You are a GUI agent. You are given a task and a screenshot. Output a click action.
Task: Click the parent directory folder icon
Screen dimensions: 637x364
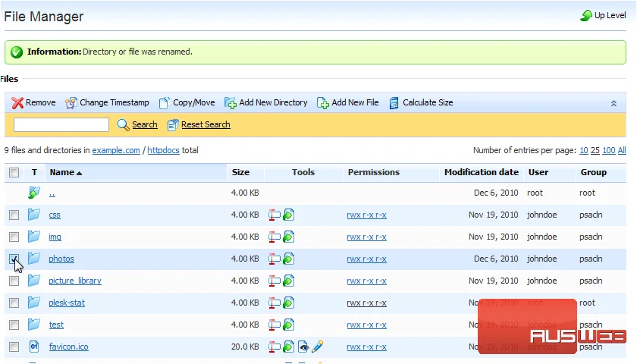coord(34,193)
